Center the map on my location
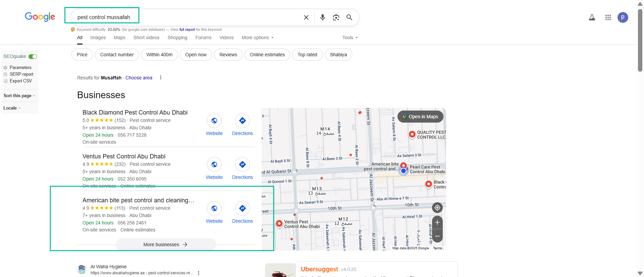 (437, 208)
